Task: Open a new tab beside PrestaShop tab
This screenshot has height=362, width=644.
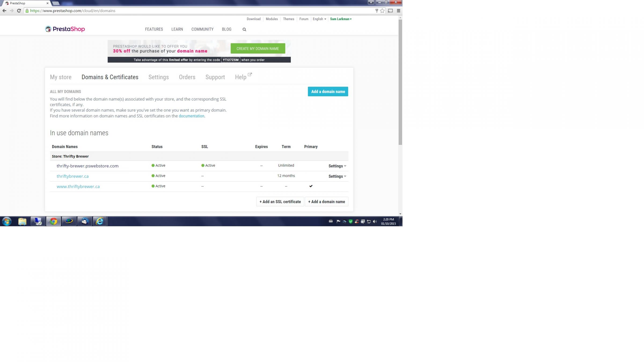Action: coord(56,3)
